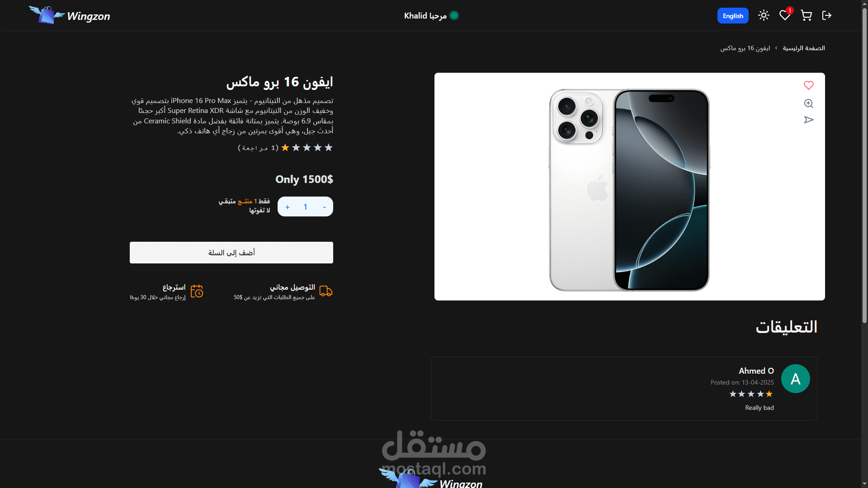Click Ahmed O's green avatar
Image resolution: width=868 pixels, height=488 pixels.
[796, 379]
